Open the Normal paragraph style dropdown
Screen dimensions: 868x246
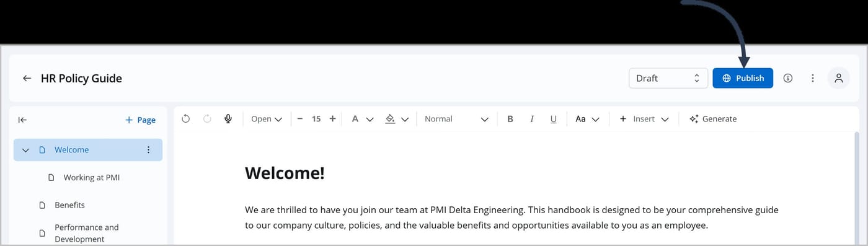click(x=456, y=119)
